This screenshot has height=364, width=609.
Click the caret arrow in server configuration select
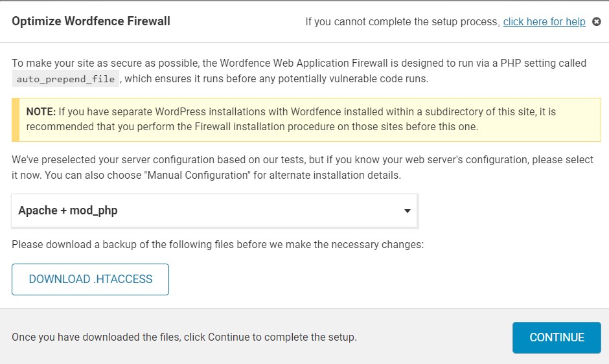pyautogui.click(x=407, y=211)
